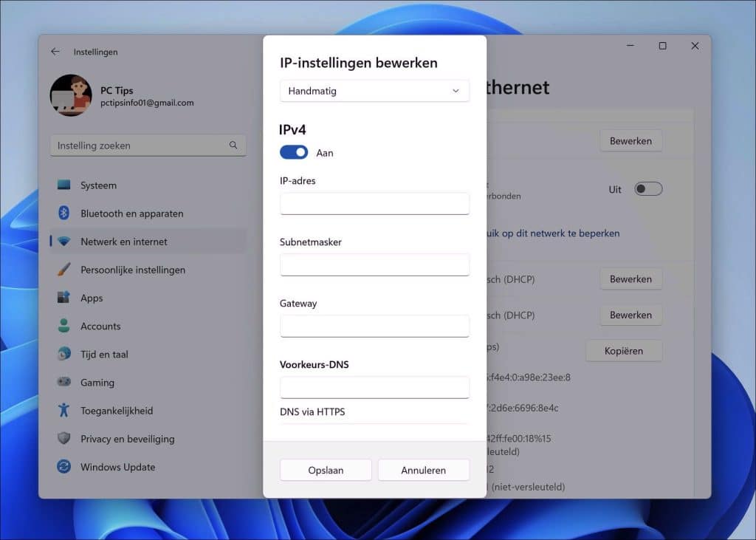
Task: Toggle IPv4 off in the dialog
Action: (293, 152)
